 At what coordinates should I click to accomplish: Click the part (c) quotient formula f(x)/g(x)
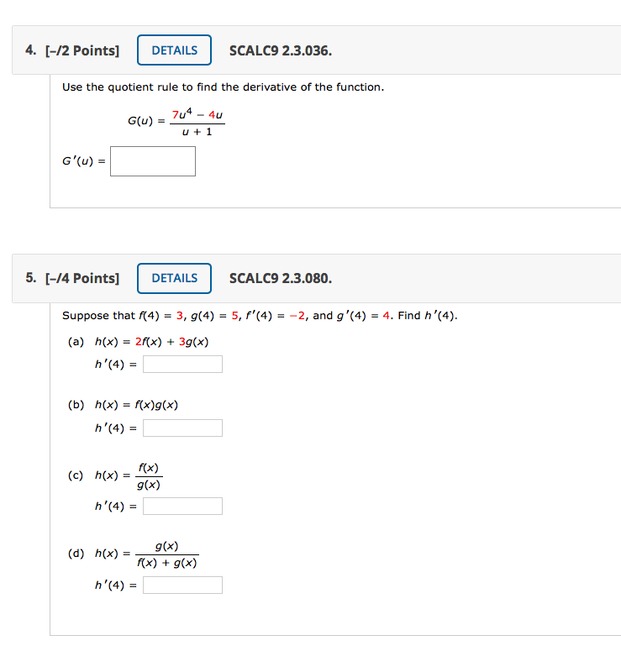pos(148,475)
